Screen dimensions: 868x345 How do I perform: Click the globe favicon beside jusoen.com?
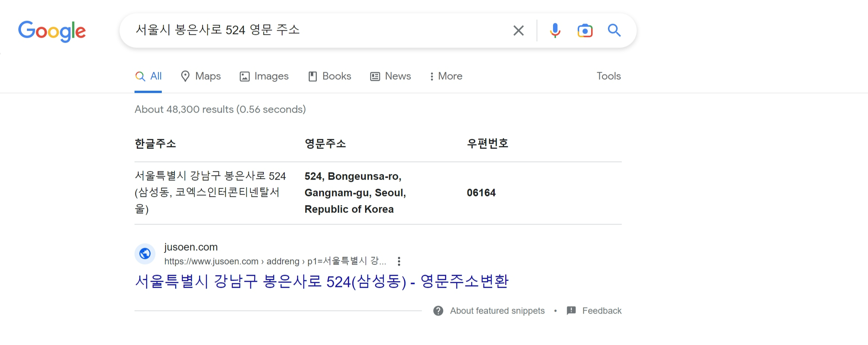145,253
